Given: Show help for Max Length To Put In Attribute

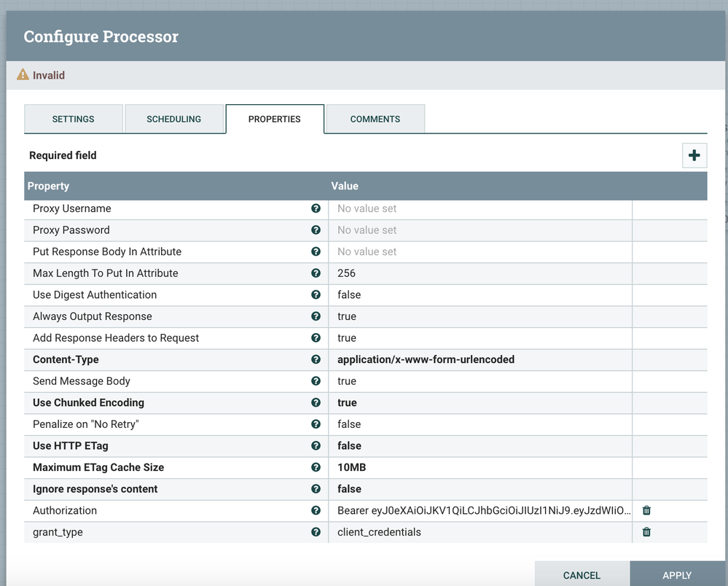Looking at the screenshot, I should 316,273.
